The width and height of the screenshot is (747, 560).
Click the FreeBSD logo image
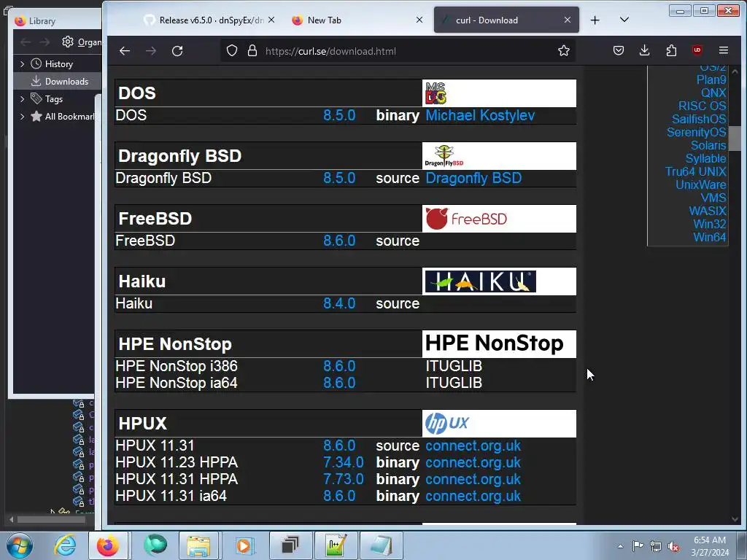pyautogui.click(x=466, y=219)
